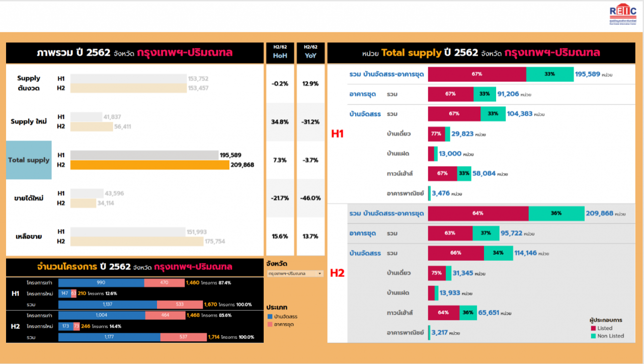Click the 77% Listed บ้านเดี่ยว bar segment

(x=436, y=134)
